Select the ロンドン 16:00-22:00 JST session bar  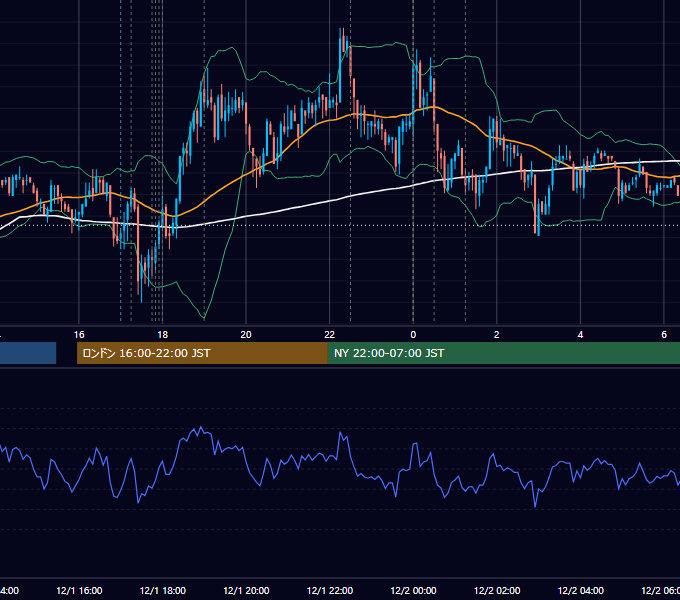(x=202, y=353)
